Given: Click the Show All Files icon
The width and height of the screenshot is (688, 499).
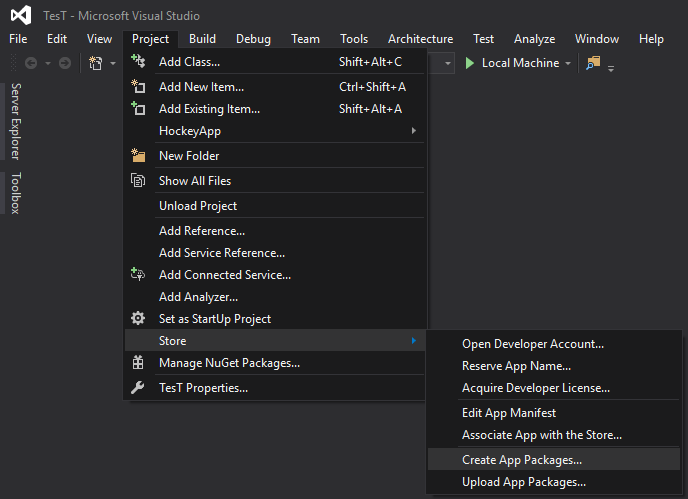Looking at the screenshot, I should pos(139,181).
